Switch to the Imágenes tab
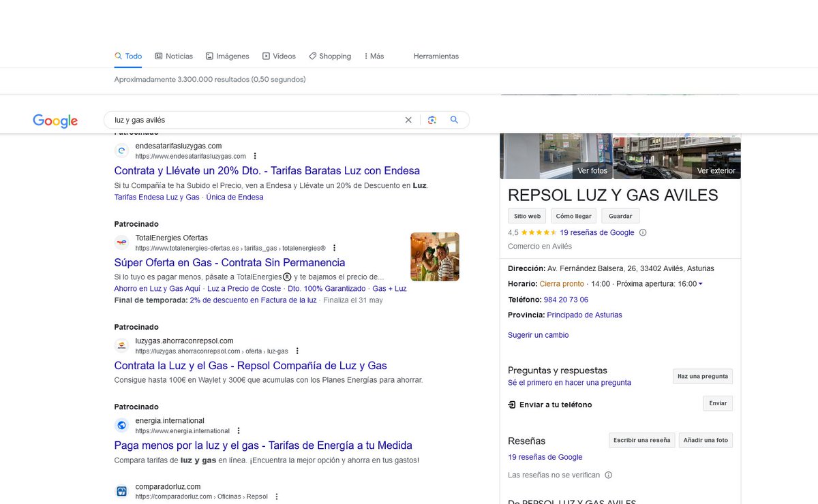The width and height of the screenshot is (818, 504). coord(228,56)
